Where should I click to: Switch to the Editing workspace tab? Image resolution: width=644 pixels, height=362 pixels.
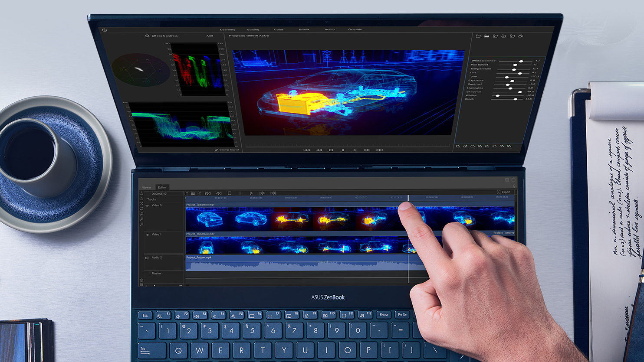tap(253, 29)
